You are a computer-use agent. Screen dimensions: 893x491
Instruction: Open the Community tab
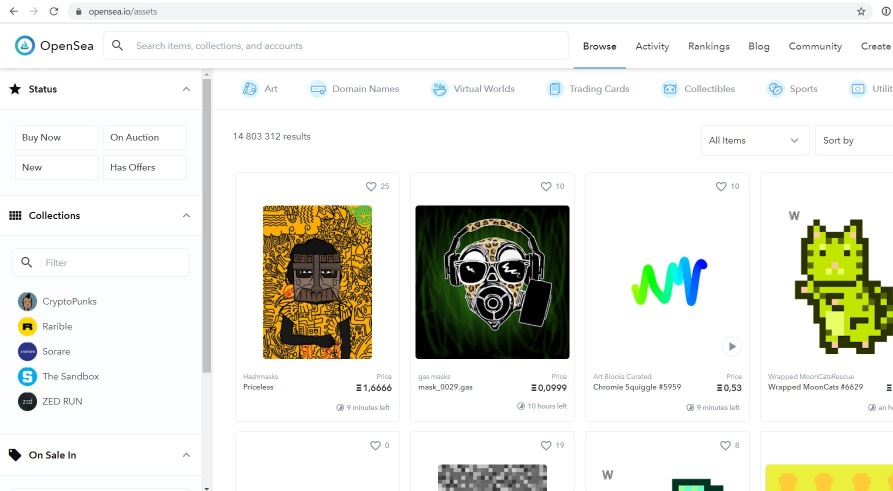(815, 46)
